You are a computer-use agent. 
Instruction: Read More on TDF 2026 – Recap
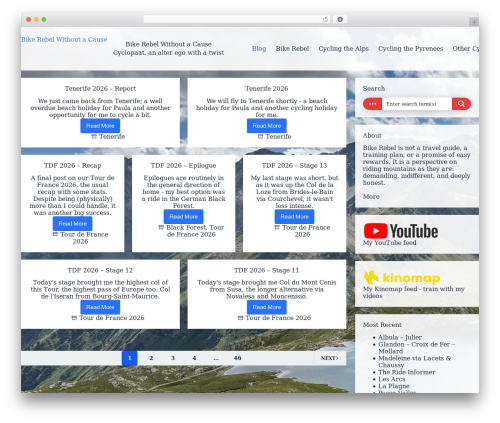coord(72,223)
